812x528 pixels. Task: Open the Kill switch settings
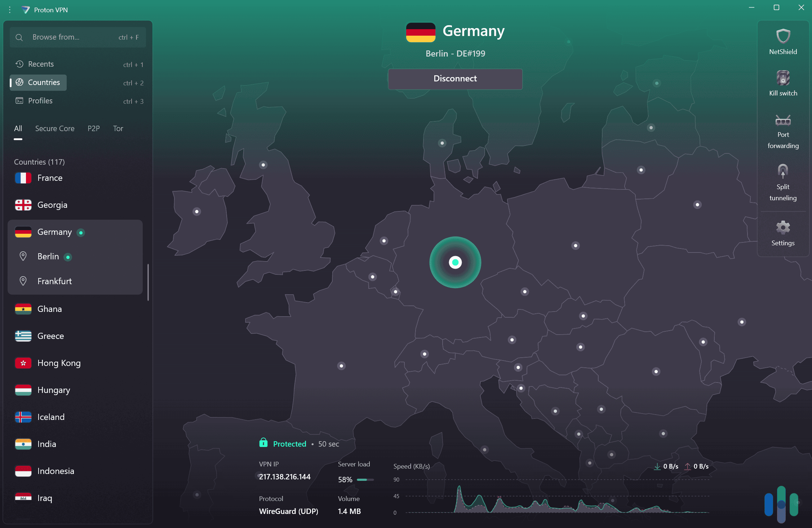point(782,83)
